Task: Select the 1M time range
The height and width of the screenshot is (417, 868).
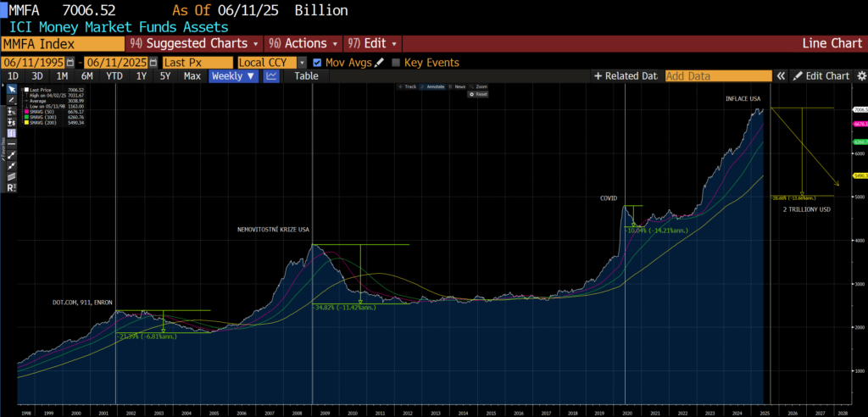Action: click(x=62, y=76)
